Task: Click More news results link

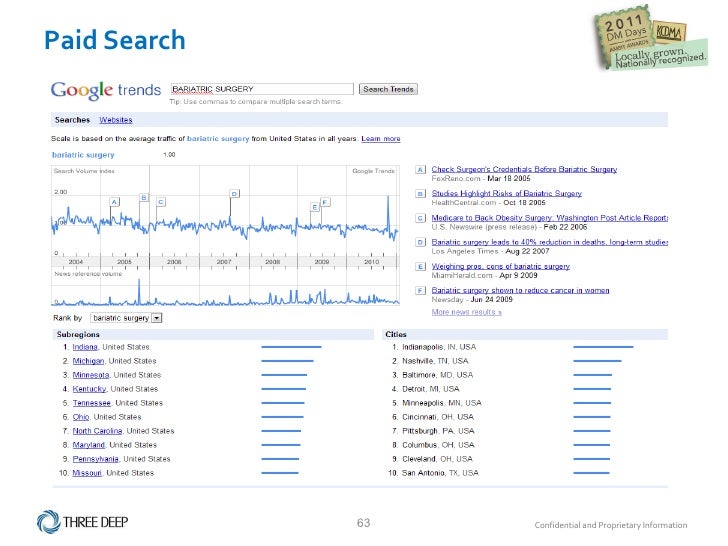Action: (x=467, y=312)
